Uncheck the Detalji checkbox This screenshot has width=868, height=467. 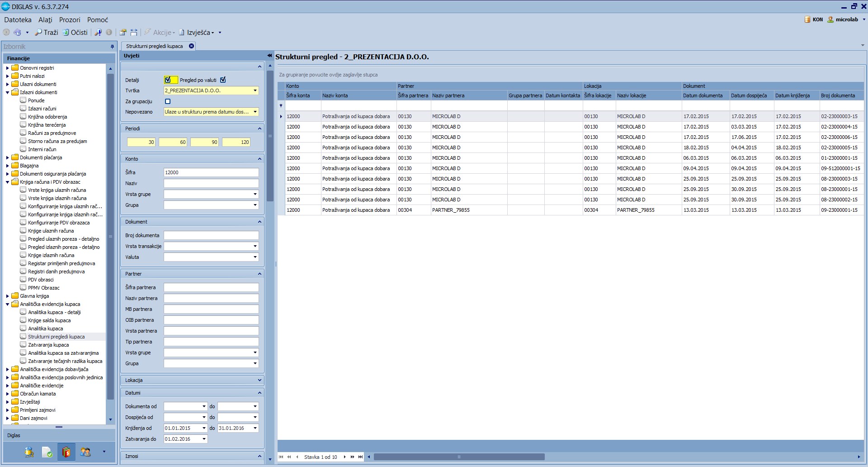(x=168, y=80)
